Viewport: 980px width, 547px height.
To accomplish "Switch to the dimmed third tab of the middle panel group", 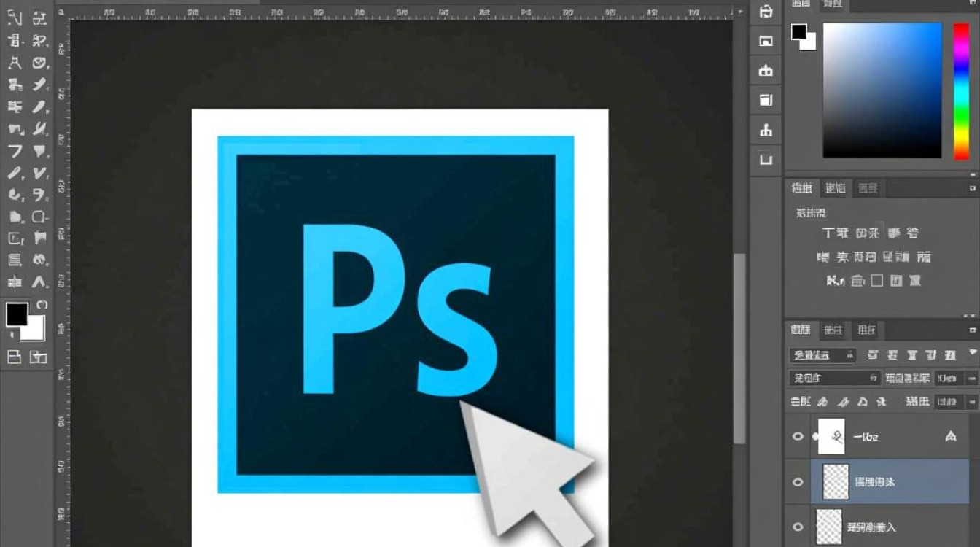I will coord(868,188).
